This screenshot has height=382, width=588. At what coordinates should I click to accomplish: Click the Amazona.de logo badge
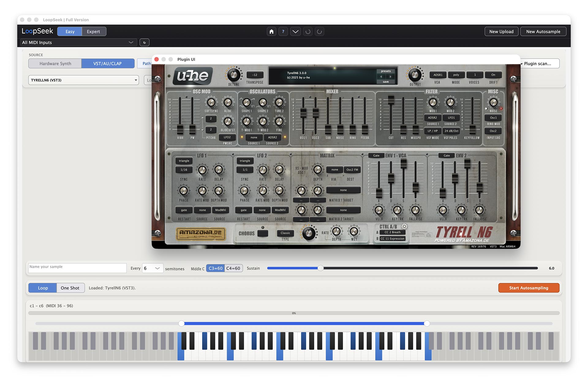tap(201, 234)
